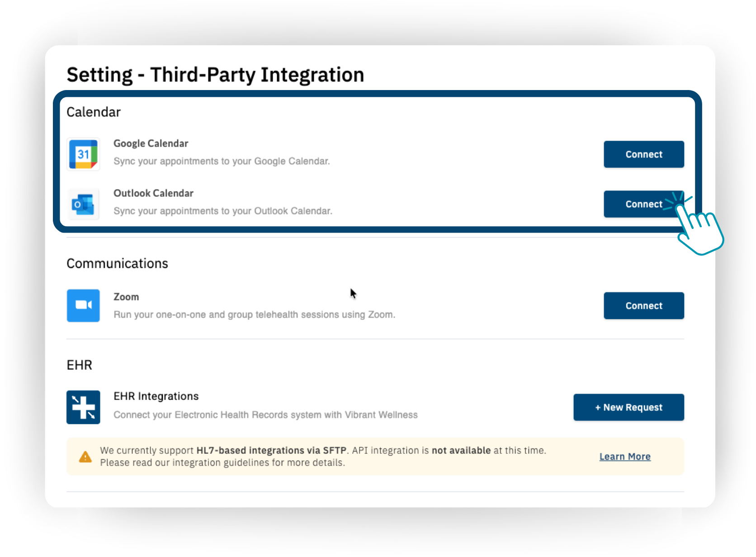Screen dimensions: 756x557
Task: Click the Zoom integration name
Action: [x=126, y=297]
